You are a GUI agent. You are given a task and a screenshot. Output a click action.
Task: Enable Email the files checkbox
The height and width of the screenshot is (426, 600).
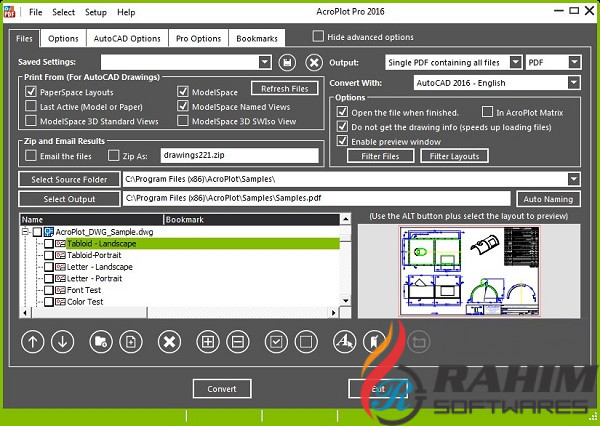pos(31,155)
